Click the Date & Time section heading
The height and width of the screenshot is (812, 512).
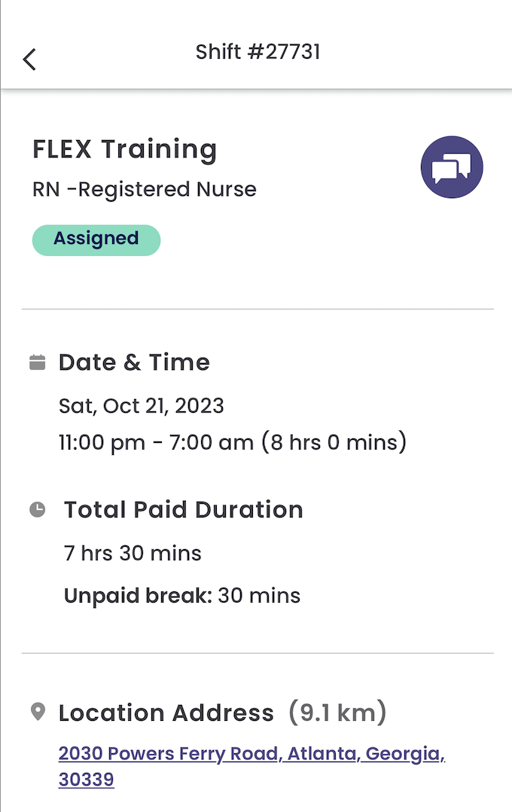pyautogui.click(x=134, y=362)
